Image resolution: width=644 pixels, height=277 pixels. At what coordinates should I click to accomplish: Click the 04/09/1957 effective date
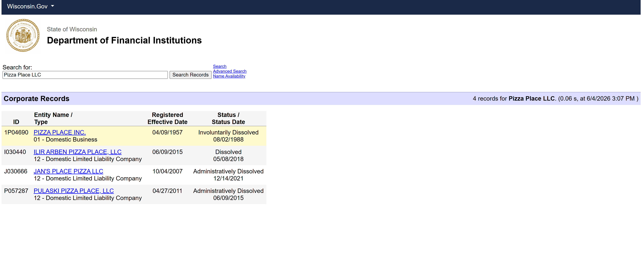pos(167,132)
